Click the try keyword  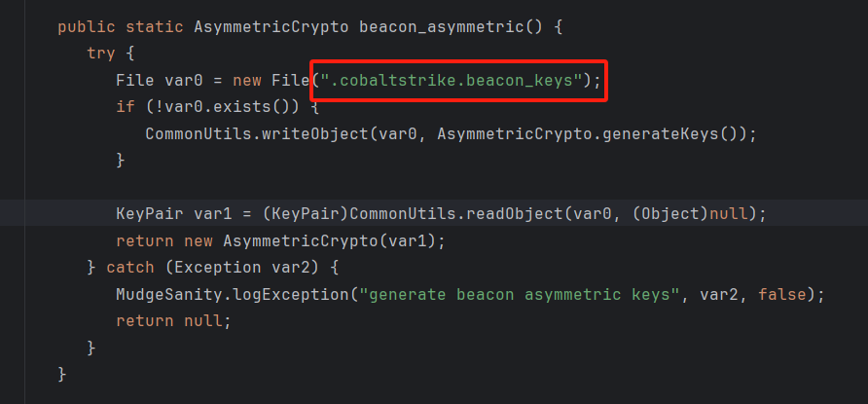[x=101, y=54]
